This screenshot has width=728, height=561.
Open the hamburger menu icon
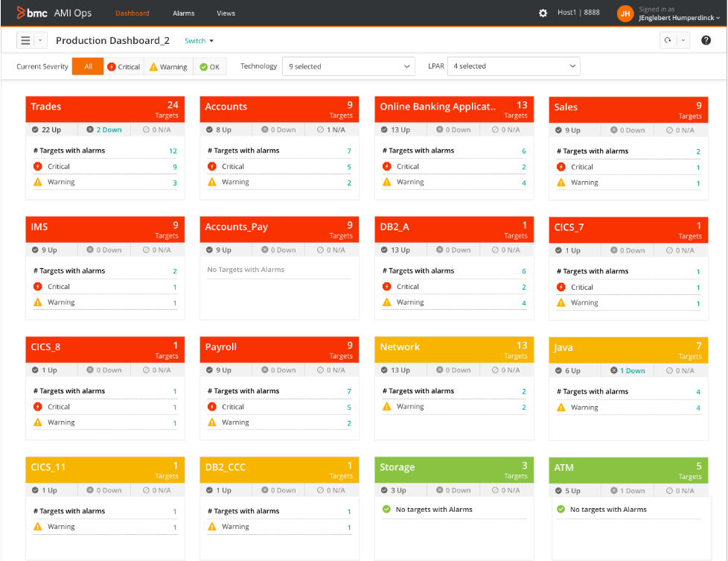pos(25,40)
